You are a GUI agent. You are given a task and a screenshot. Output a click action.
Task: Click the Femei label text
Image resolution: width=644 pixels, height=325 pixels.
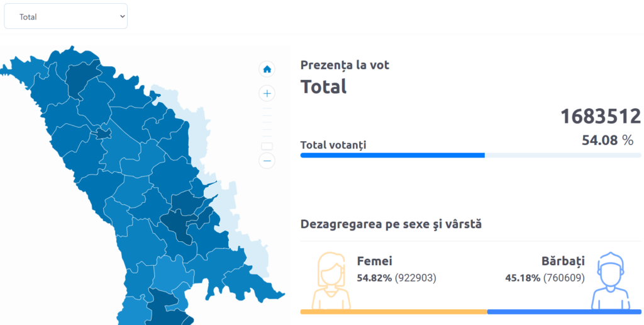(375, 261)
